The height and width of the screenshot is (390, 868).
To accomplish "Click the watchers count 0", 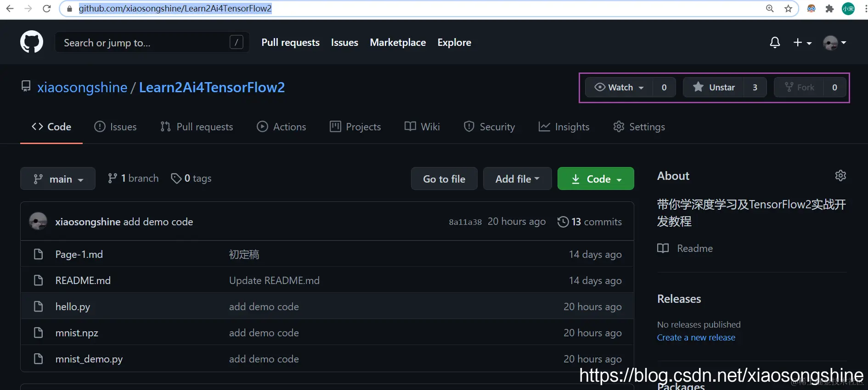I will point(664,87).
